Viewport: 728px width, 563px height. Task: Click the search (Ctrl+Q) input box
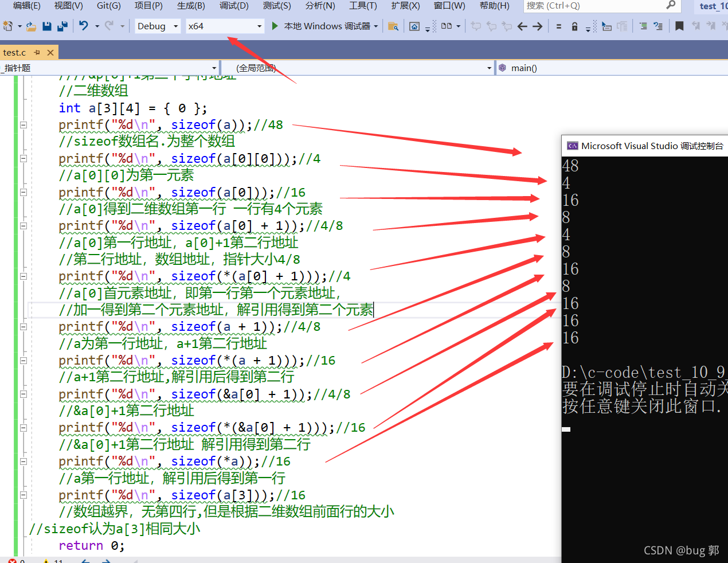[x=601, y=6]
